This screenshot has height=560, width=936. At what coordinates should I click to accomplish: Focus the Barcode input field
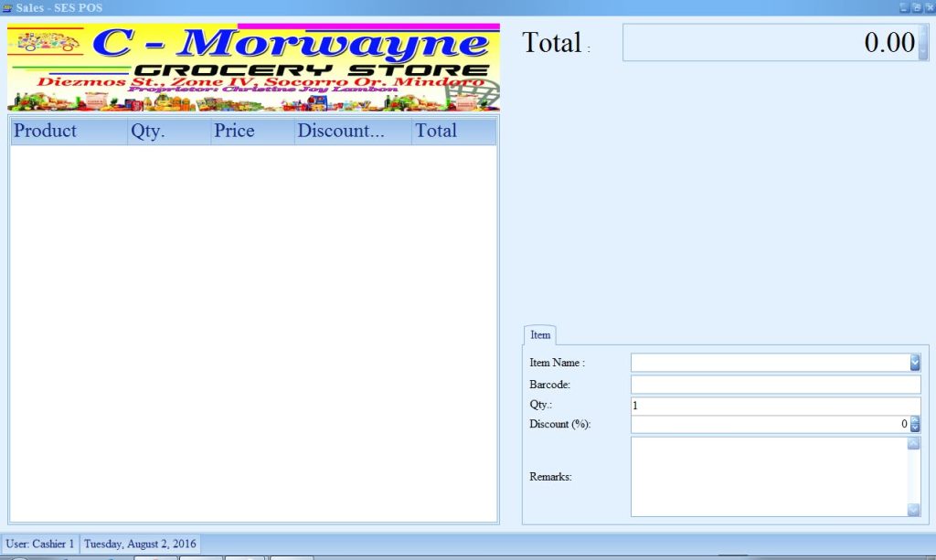[x=775, y=385]
